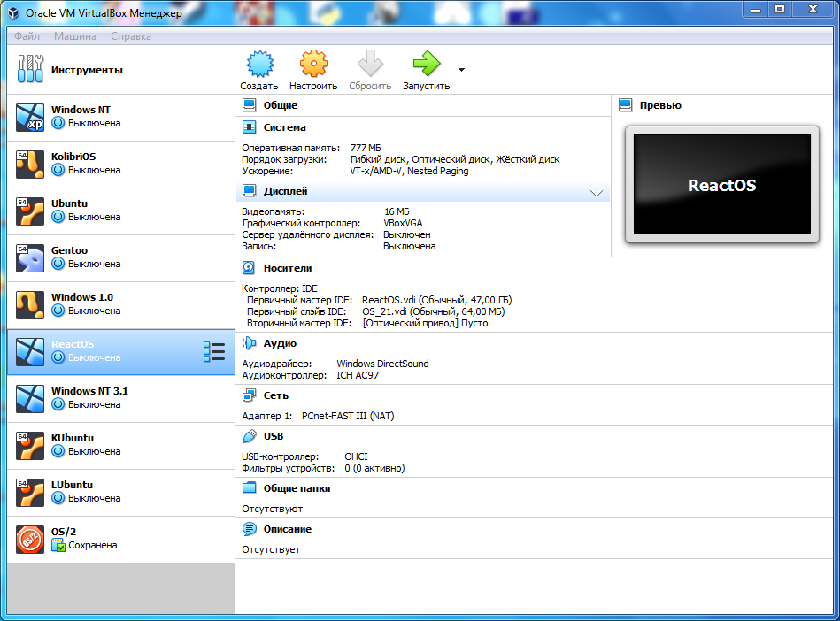Click the Превью section monitor icon
This screenshot has height=621, width=840.
coord(625,105)
